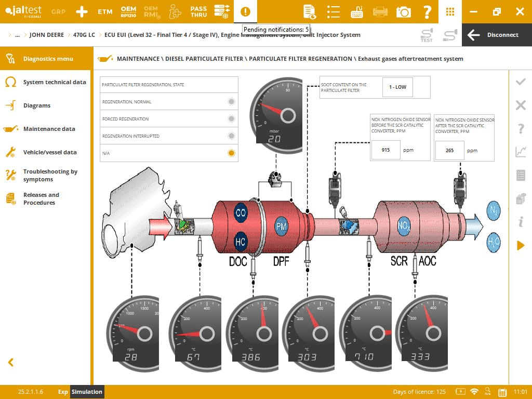Click the yellow play arrow on right panel
532x399 pixels.
tap(521, 245)
